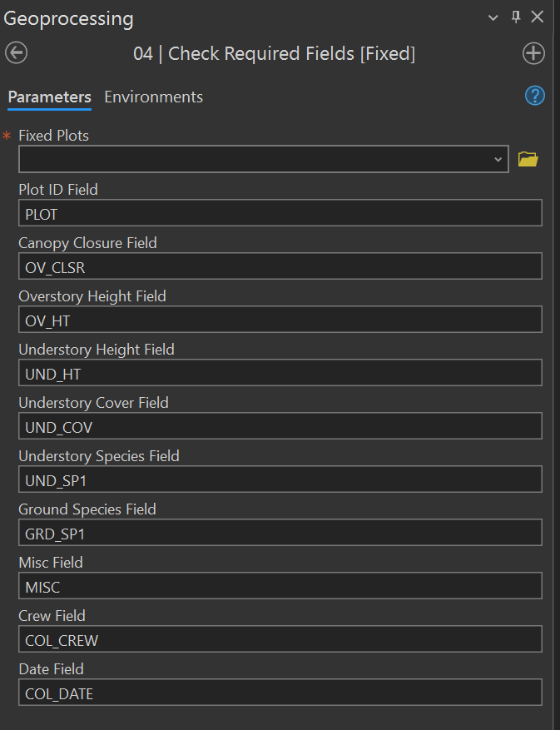The height and width of the screenshot is (730, 560).
Task: Focus the Canopy Closure Field input
Action: coord(280,266)
